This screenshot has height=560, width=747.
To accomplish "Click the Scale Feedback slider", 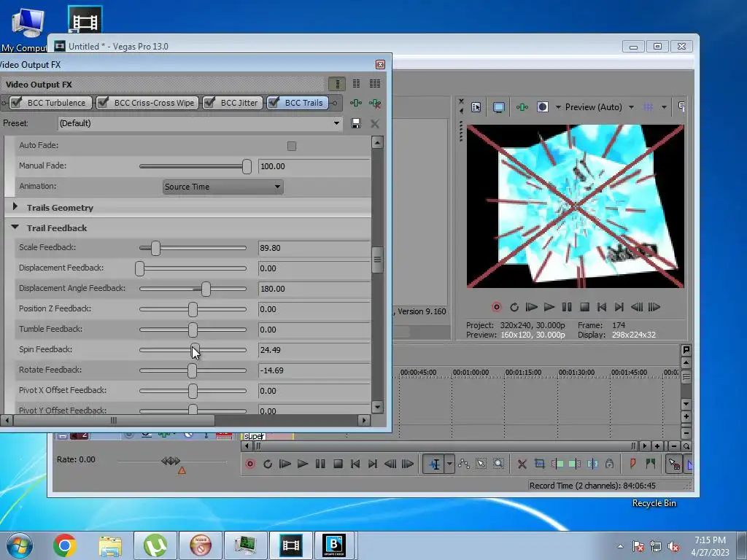I will (x=193, y=248).
